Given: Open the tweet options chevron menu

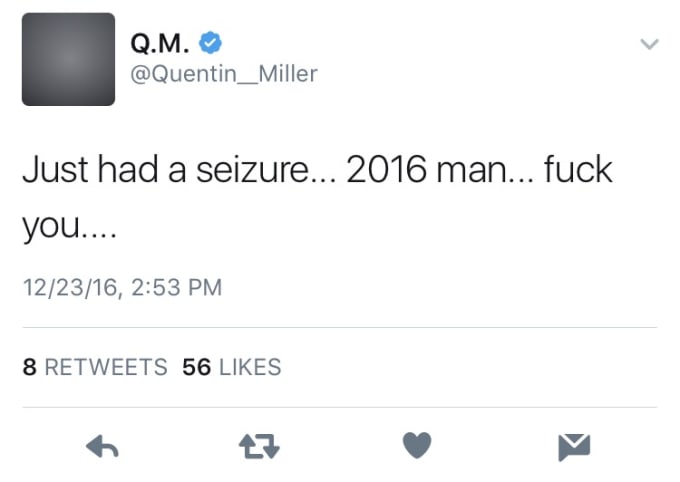Looking at the screenshot, I should (x=649, y=44).
